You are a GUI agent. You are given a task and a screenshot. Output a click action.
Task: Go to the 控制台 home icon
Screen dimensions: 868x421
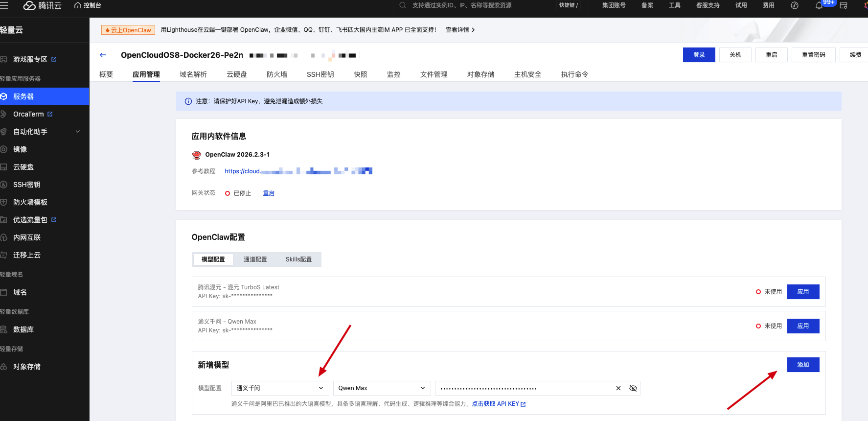(77, 5)
